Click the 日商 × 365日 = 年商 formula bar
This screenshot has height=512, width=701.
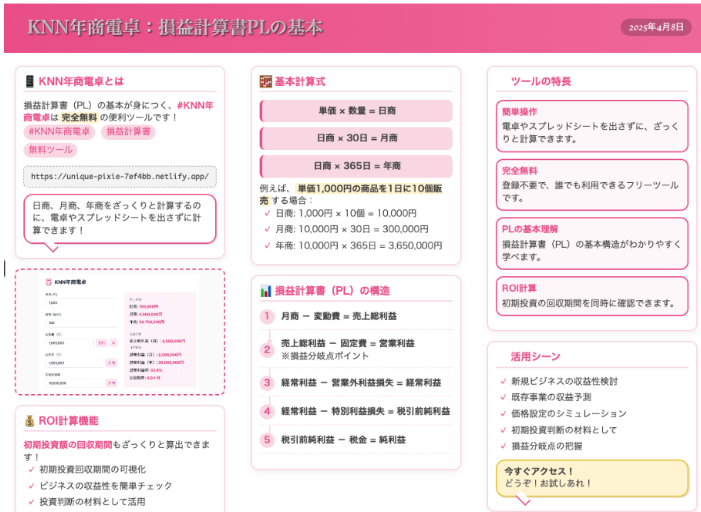(356, 166)
